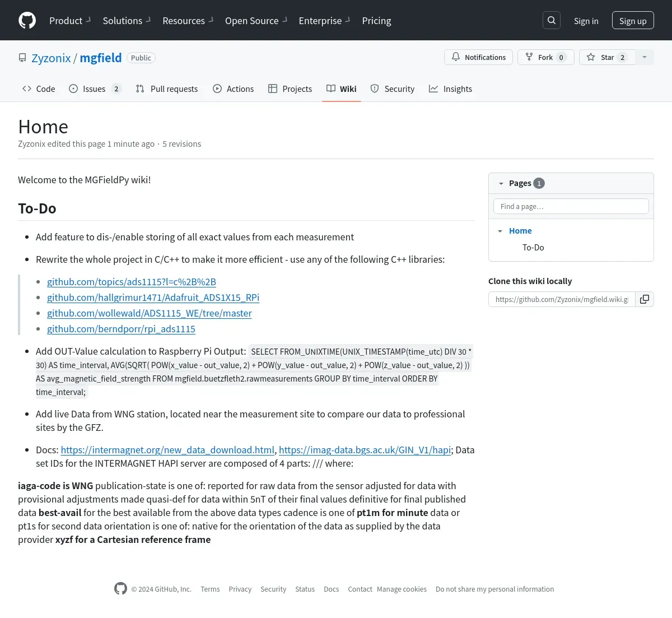Screen dimensions: 672x618
Task: Click Manage cookies in footer
Action: [402, 589]
